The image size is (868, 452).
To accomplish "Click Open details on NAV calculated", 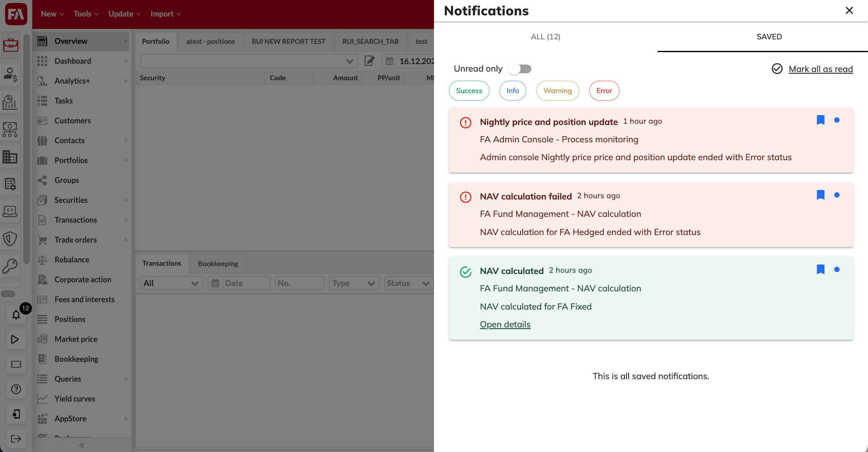I will (505, 325).
